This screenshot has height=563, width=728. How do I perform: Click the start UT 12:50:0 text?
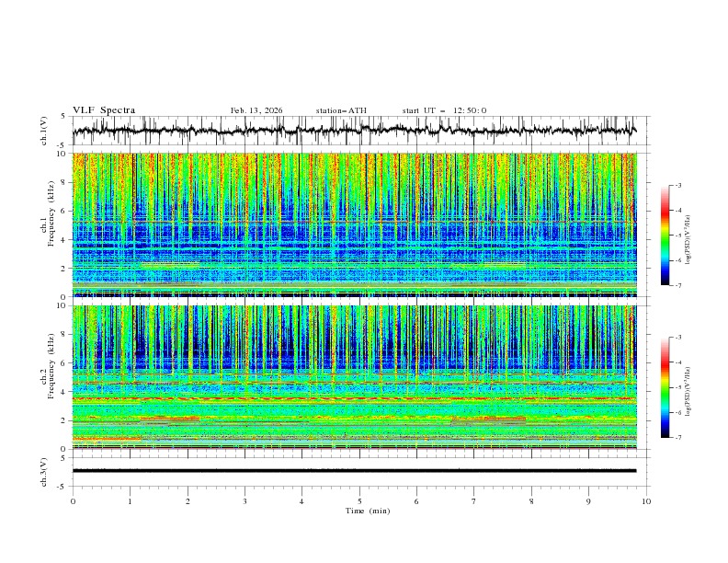pyautogui.click(x=444, y=110)
